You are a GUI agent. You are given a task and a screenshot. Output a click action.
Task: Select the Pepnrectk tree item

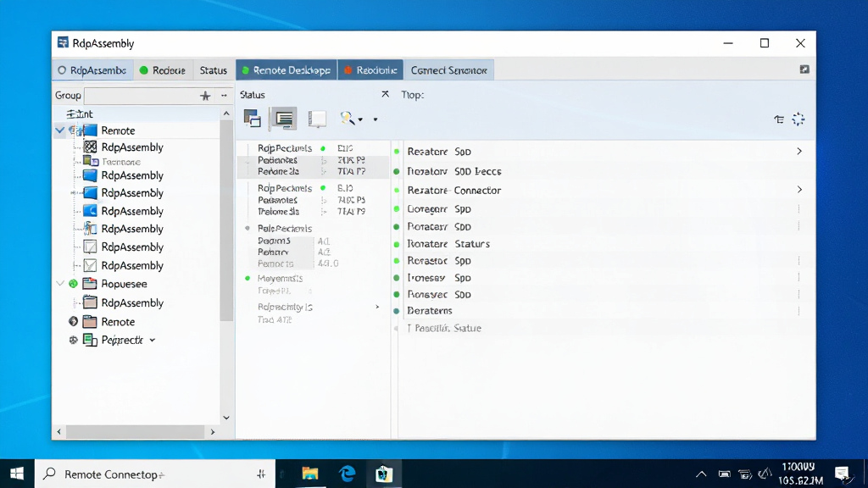click(122, 341)
